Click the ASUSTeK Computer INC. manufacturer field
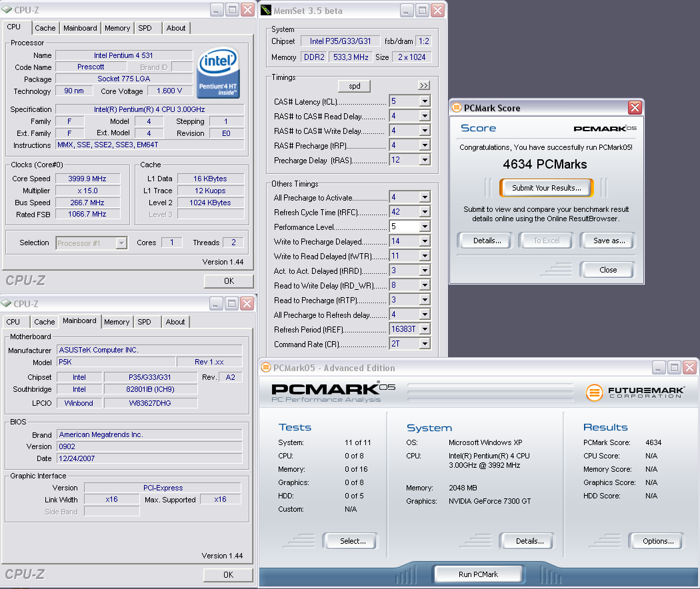The image size is (700, 589). 149,350
